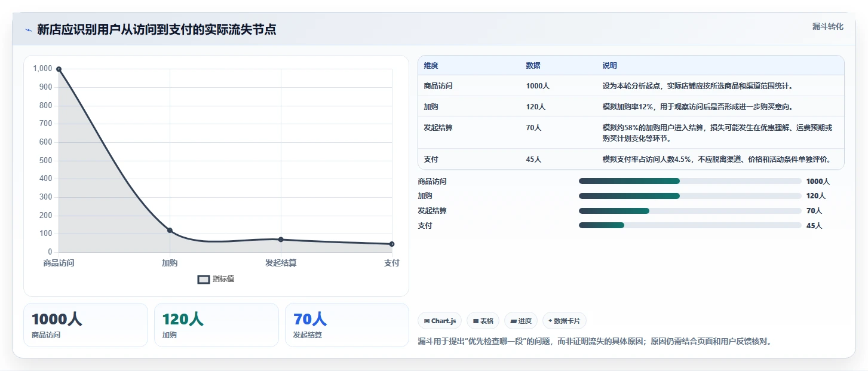Click the chart data point at 支付
Screen dimensions: 868x371
[x=392, y=244]
